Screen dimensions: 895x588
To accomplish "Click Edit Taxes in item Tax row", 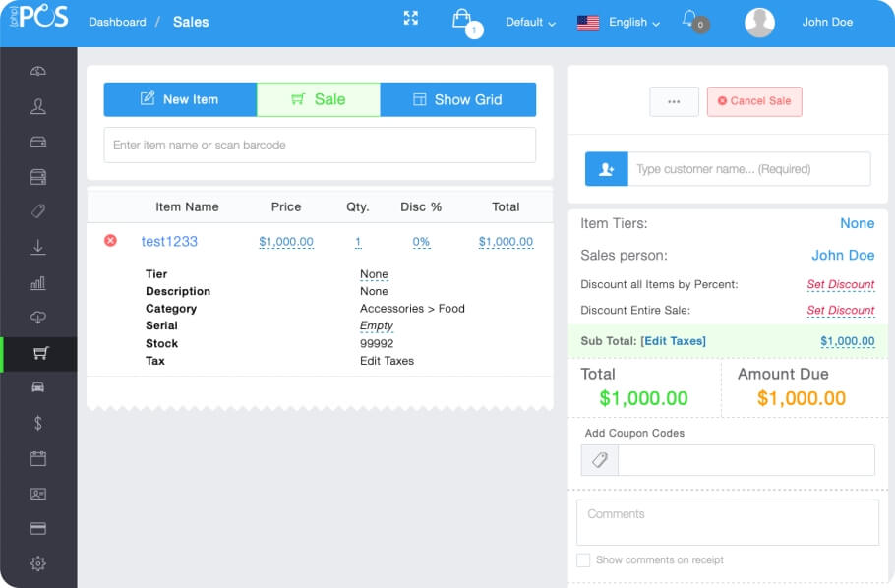I will click(387, 361).
